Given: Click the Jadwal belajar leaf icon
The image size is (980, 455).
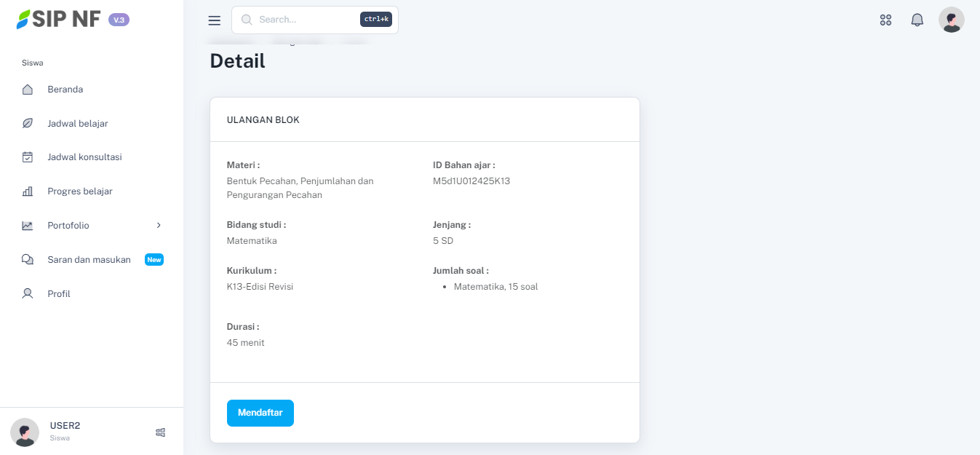Looking at the screenshot, I should click(x=28, y=124).
